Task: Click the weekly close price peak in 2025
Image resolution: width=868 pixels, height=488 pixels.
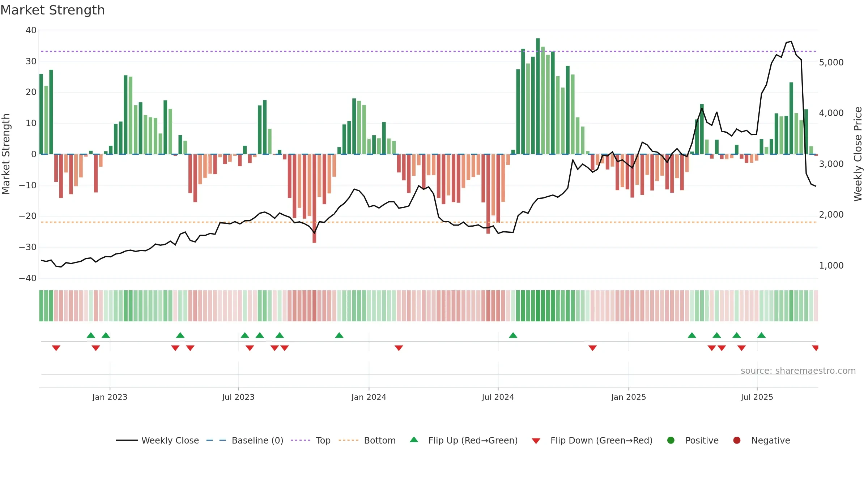Action: pyautogui.click(x=791, y=42)
